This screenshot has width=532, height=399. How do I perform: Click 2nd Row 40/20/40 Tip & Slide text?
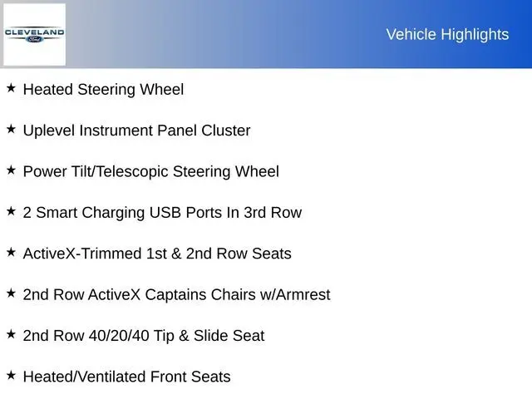[x=143, y=336]
